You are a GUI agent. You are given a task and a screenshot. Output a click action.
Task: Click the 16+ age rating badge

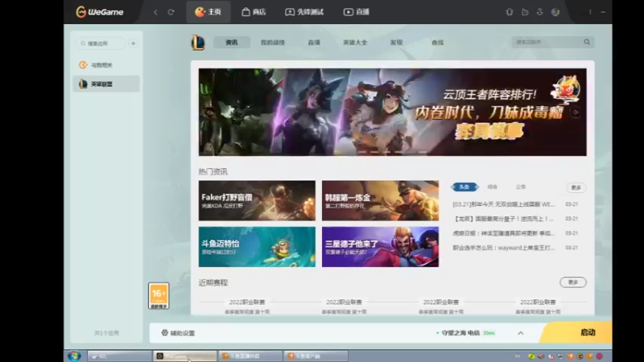click(159, 295)
